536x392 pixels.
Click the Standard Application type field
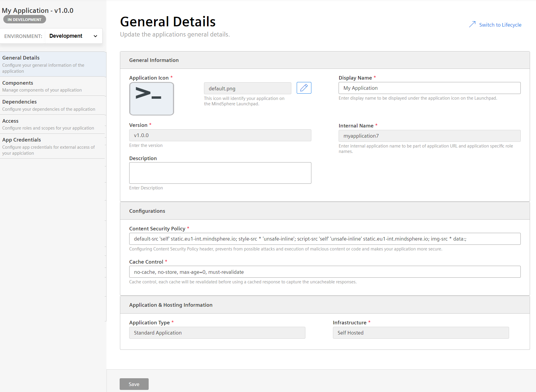point(217,333)
